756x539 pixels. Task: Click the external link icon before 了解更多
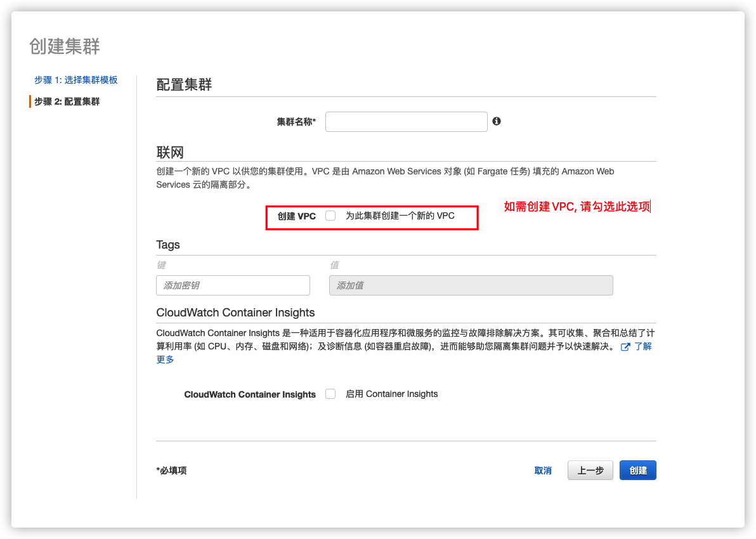coord(625,347)
